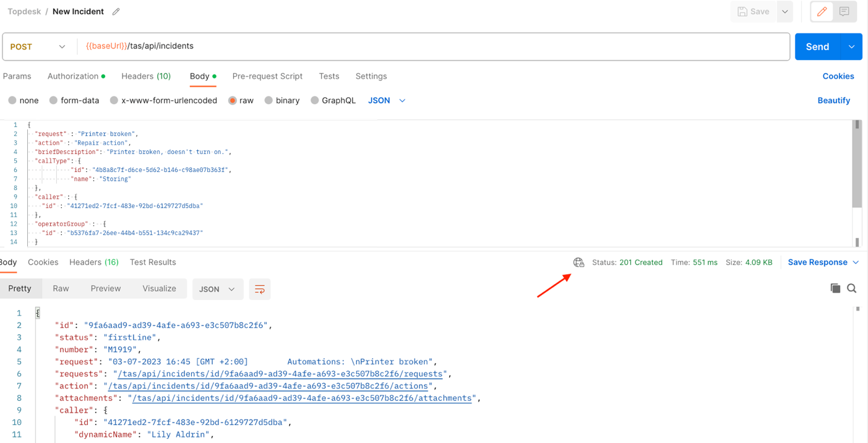Select the binary body option
Image resolution: width=868 pixels, height=443 pixels.
269,100
